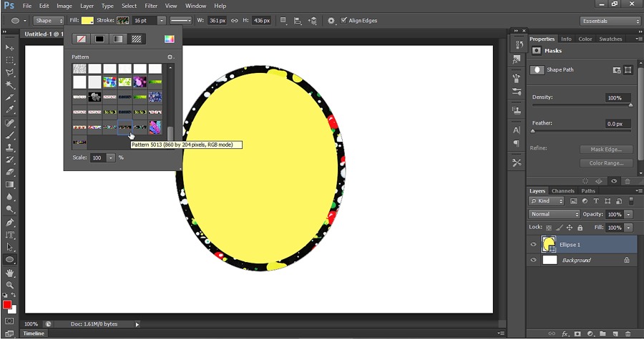644x340 pixels.
Task: Create a new layer
Action: [x=615, y=334]
